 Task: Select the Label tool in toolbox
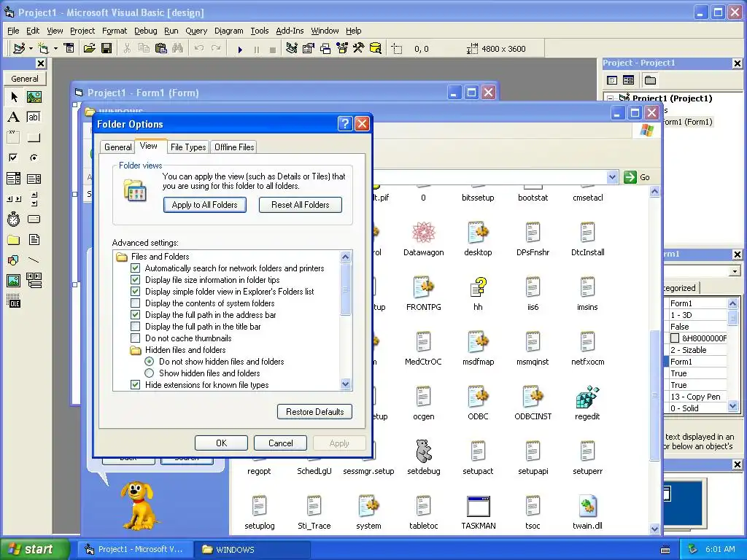tap(14, 117)
